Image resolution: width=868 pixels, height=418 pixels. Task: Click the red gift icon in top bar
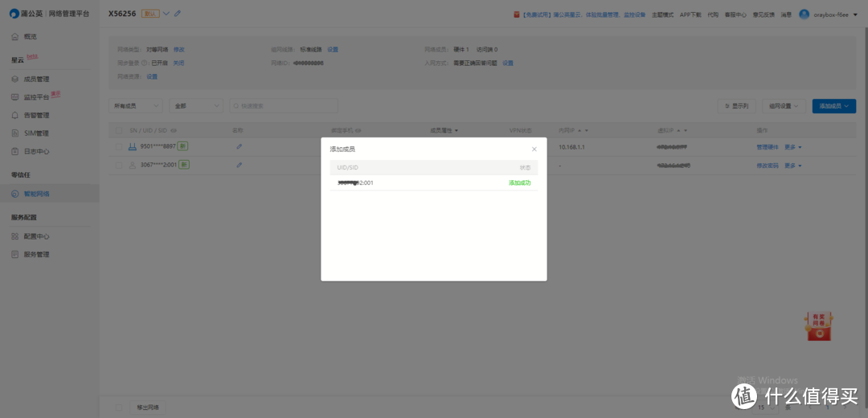coord(517,14)
